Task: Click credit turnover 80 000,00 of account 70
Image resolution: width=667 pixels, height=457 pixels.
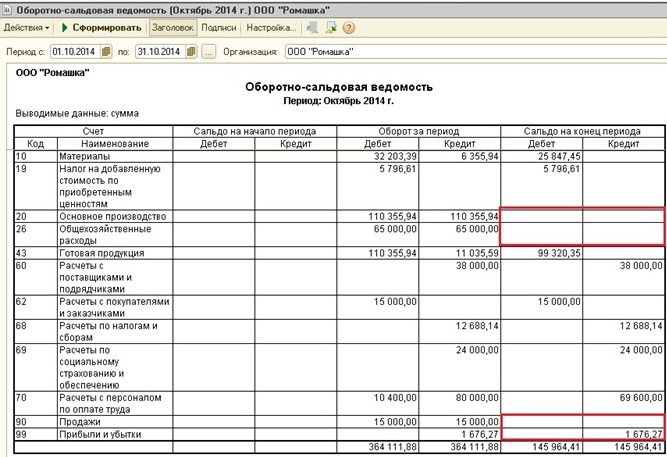Action: point(477,398)
